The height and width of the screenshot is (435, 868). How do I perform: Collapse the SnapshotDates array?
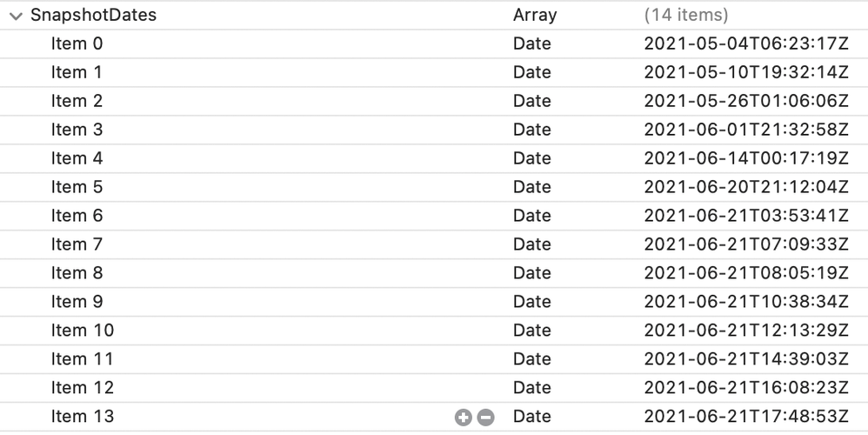(16, 16)
